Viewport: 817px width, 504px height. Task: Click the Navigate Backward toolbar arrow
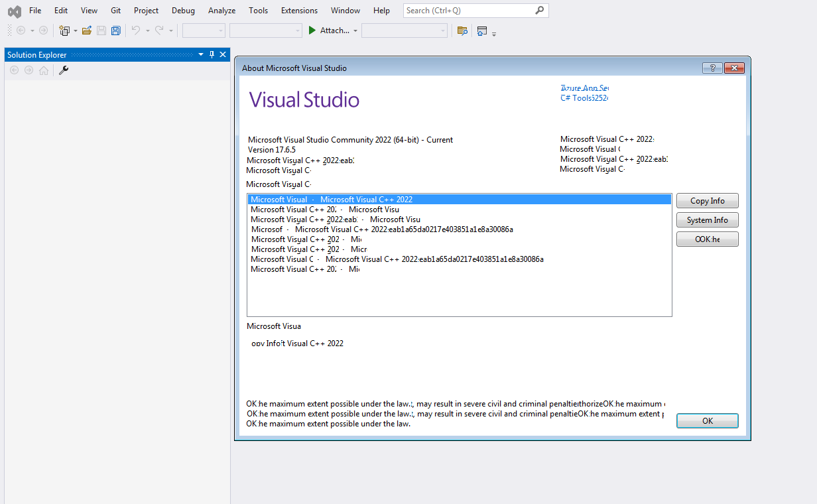click(x=21, y=31)
